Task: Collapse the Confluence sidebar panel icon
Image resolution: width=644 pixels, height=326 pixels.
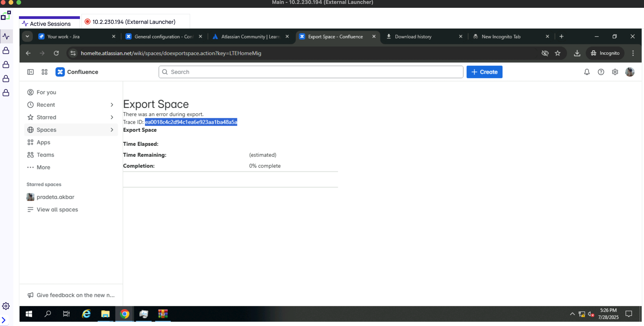Action: (30, 72)
